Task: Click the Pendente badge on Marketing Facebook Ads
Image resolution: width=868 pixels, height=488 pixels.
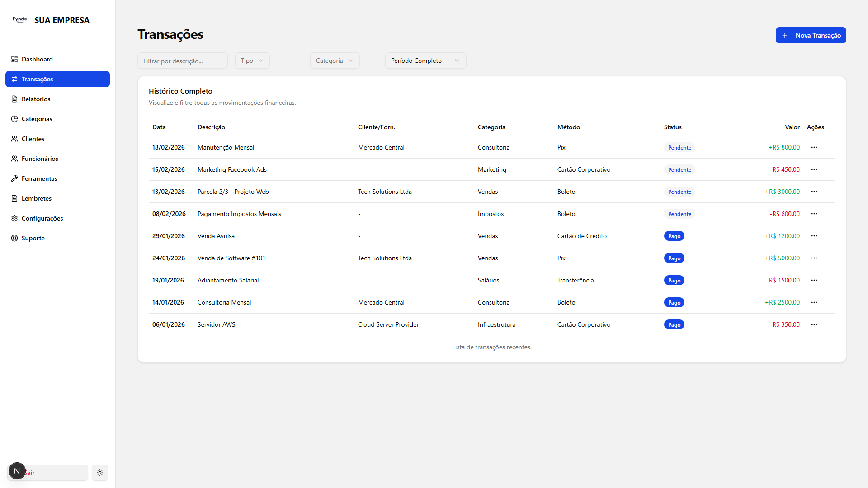Action: click(679, 170)
